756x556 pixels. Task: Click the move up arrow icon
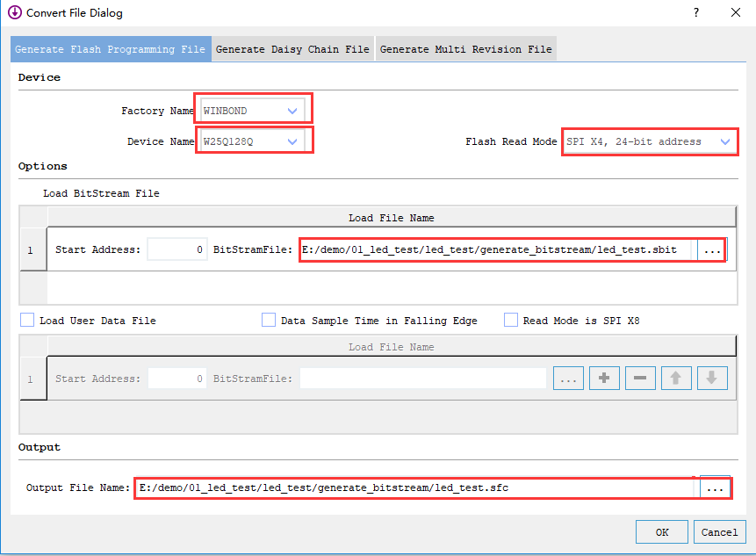point(676,378)
